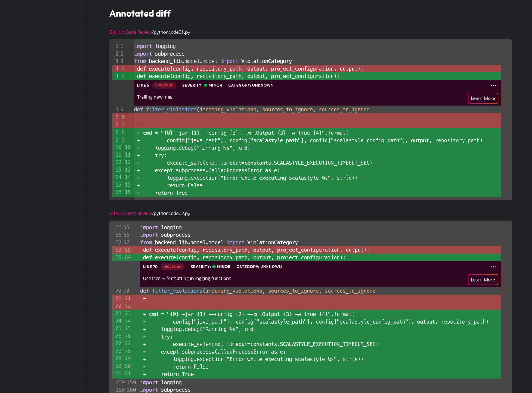Click Learn More for the Trailing newlines violation
The width and height of the screenshot is (532, 393).
point(482,98)
